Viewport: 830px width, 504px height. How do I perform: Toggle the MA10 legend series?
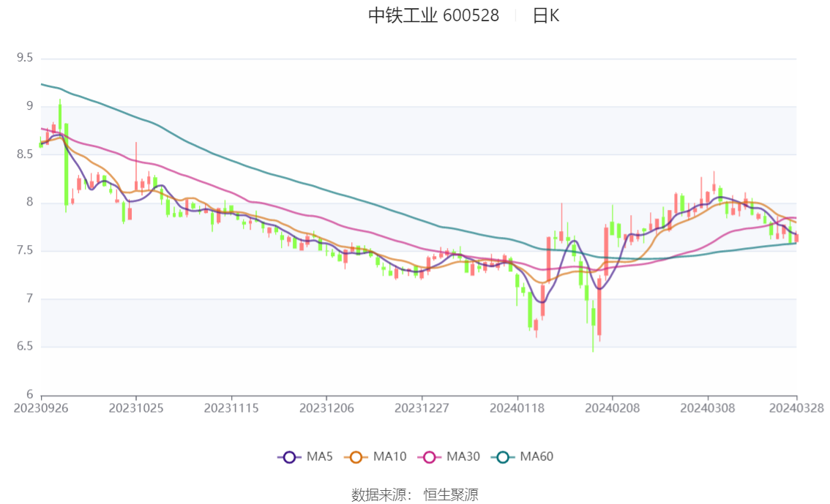click(x=375, y=457)
